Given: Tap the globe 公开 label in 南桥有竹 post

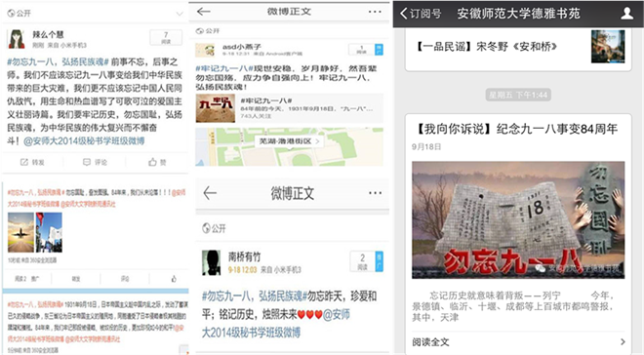Looking at the screenshot, I should (215, 228).
